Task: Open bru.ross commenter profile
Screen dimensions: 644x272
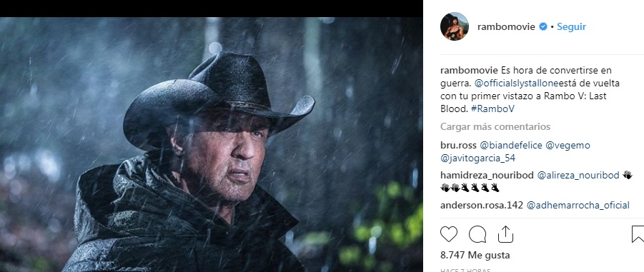Action: pos(458,145)
